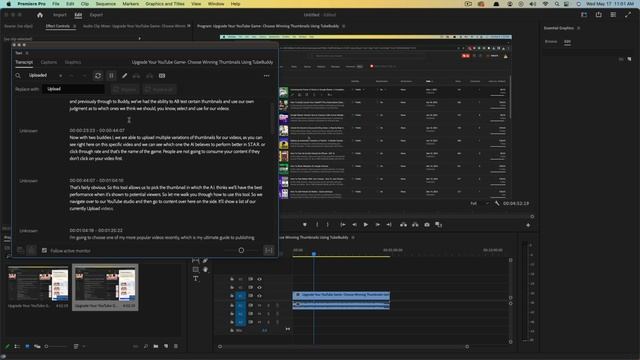The height and width of the screenshot is (360, 640).
Task: Click the Add Marker button in Program monitor
Action: (304, 224)
